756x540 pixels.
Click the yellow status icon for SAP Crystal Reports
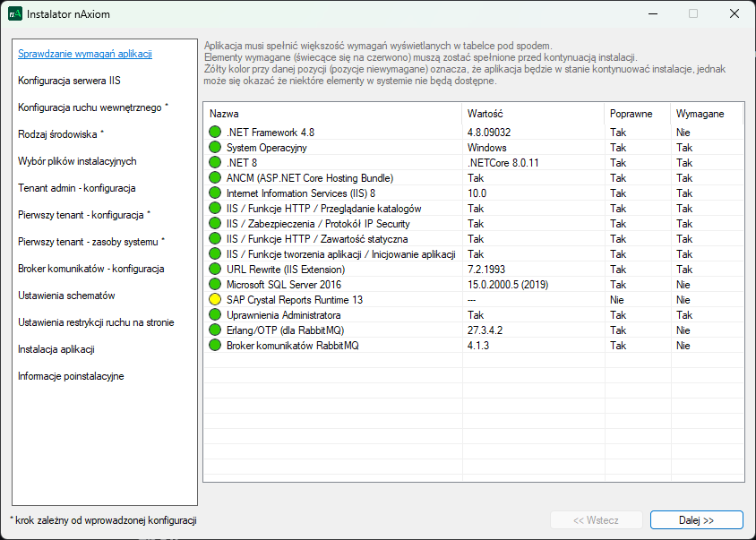[x=215, y=300]
